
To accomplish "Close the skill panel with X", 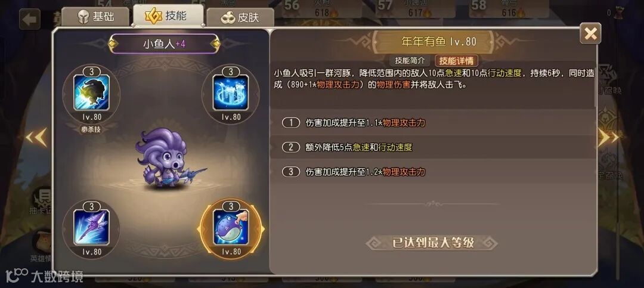I will click(590, 33).
